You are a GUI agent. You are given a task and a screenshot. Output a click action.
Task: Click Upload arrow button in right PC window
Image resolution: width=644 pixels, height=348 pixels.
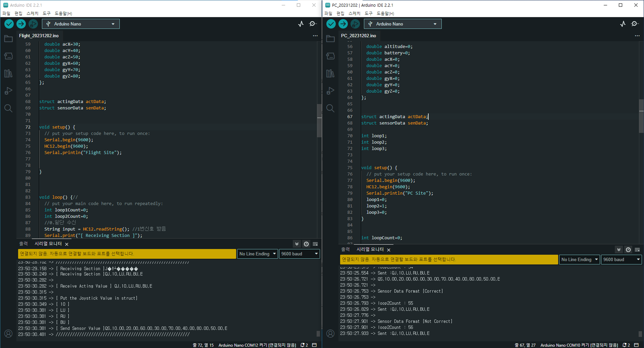(343, 24)
